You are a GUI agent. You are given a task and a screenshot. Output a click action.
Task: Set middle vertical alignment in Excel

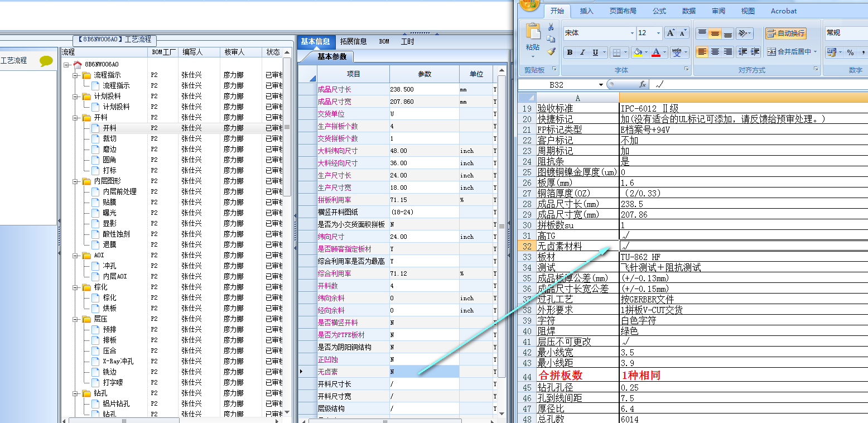pyautogui.click(x=715, y=33)
